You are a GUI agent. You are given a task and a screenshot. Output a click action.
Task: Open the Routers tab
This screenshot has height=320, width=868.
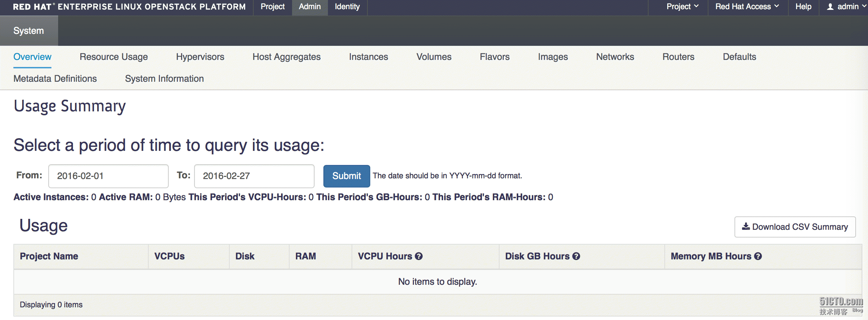678,57
